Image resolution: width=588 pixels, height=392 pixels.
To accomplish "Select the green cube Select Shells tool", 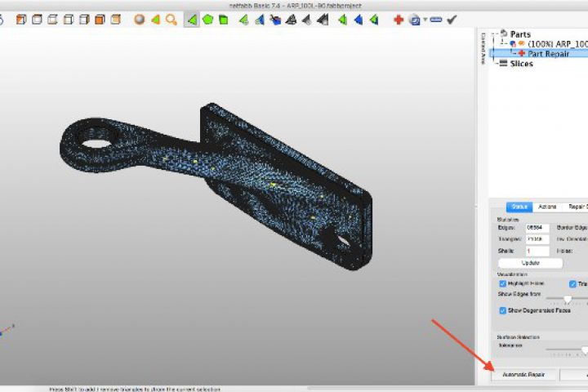I will (x=224, y=20).
